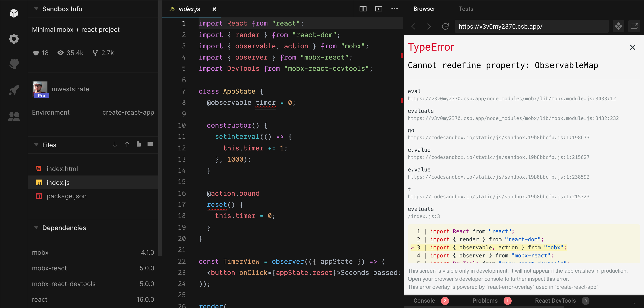644x308 pixels.
Task: Collapse the Dependencies section
Action: 36,228
